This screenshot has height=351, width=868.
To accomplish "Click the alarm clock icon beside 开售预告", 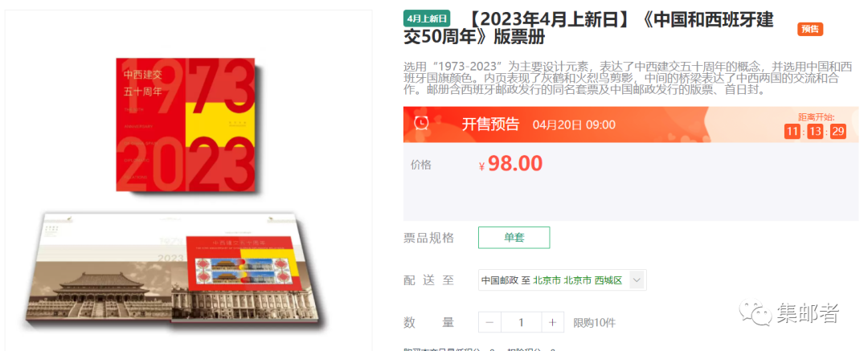I will [422, 124].
